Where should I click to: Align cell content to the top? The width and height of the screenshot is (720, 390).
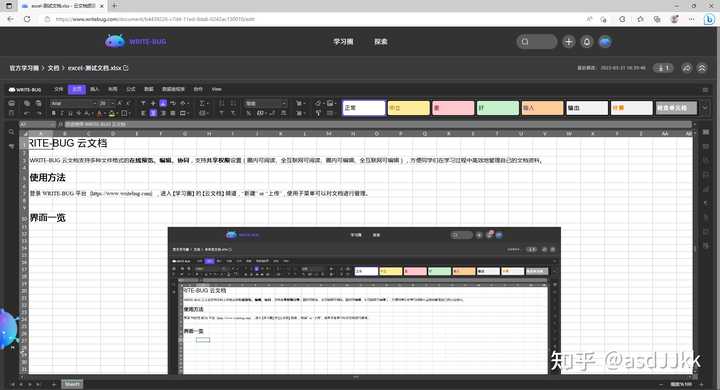pyautogui.click(x=143, y=103)
